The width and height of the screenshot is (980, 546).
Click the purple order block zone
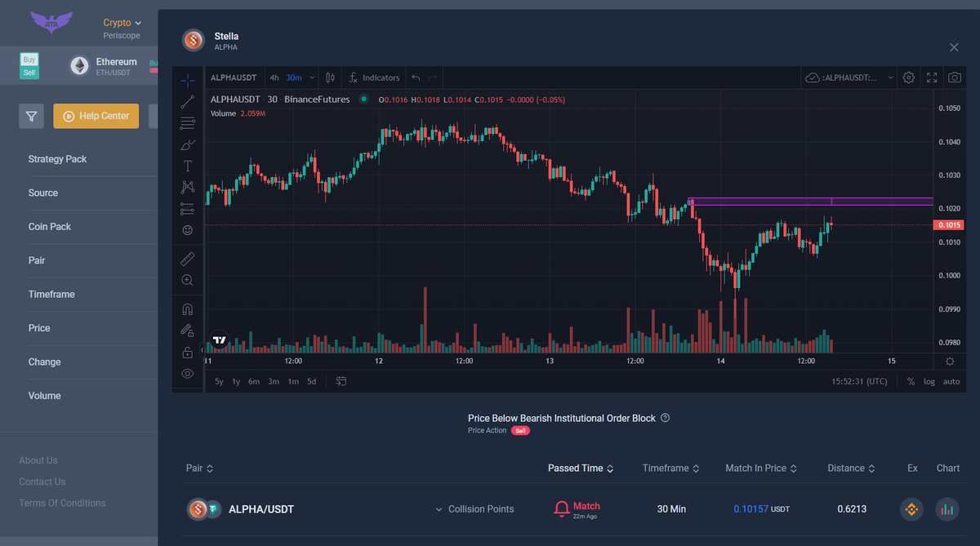click(808, 202)
